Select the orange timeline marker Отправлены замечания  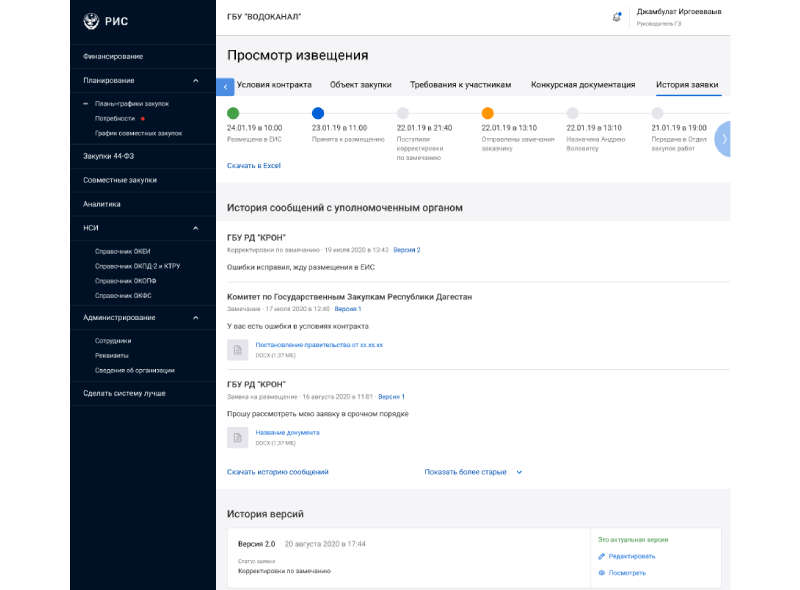[x=488, y=113]
